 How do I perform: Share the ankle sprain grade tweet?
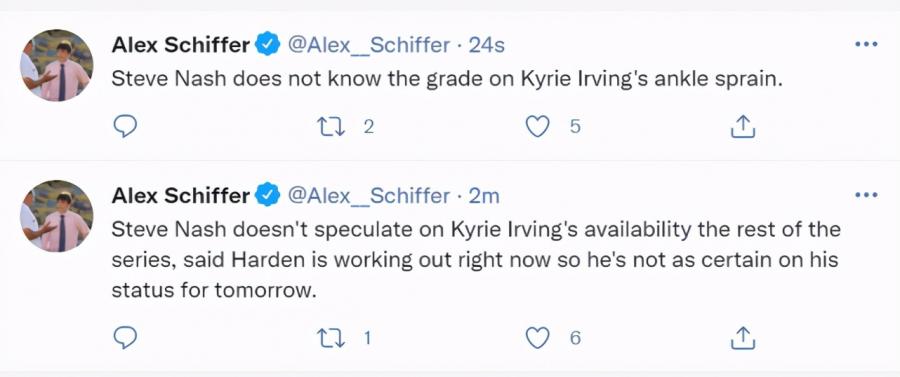pos(743,126)
